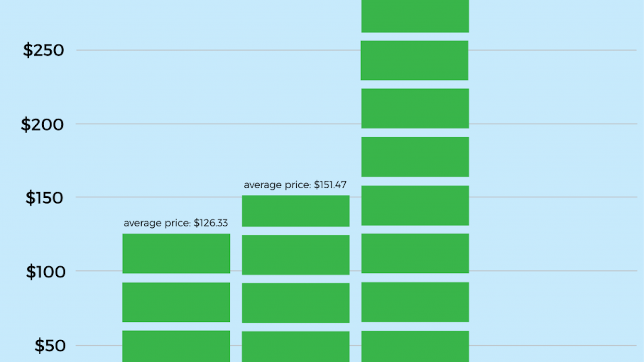Click the "average price: $151.47" label
The image size is (644, 362).
click(x=295, y=185)
